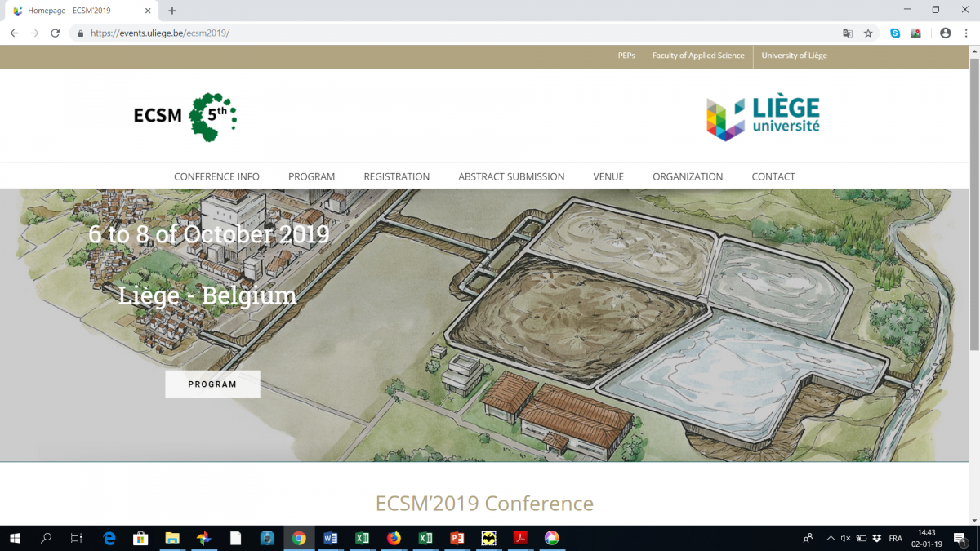This screenshot has width=980, height=551.
Task: Open the Chrome three-dot menu
Action: click(966, 33)
